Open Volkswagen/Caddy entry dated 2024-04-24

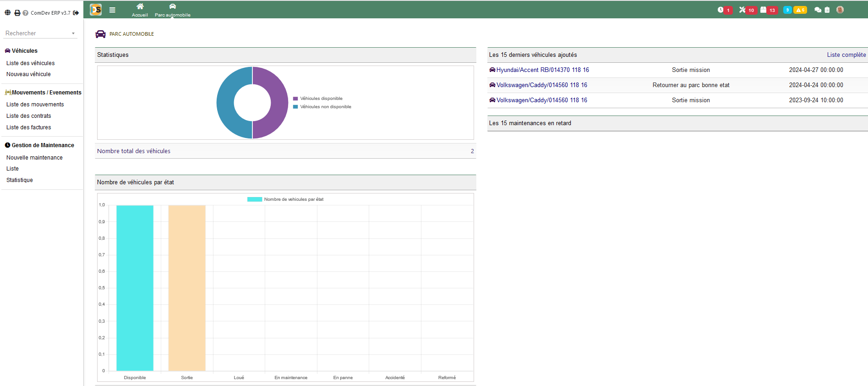[x=542, y=85]
